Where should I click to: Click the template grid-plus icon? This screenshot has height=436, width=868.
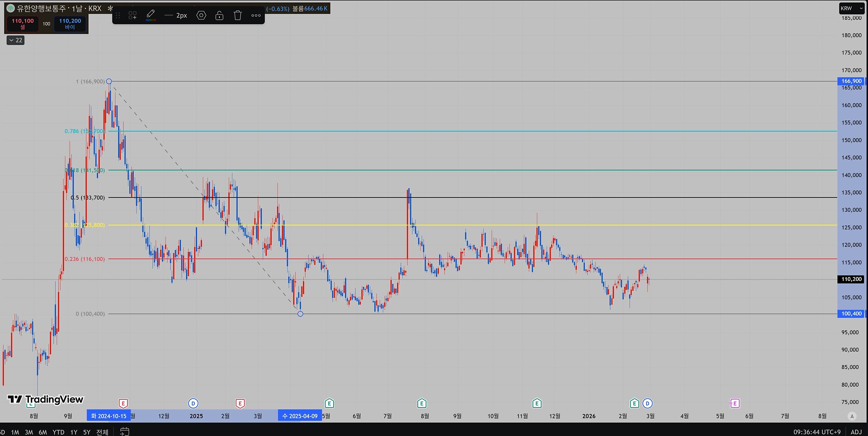point(132,15)
